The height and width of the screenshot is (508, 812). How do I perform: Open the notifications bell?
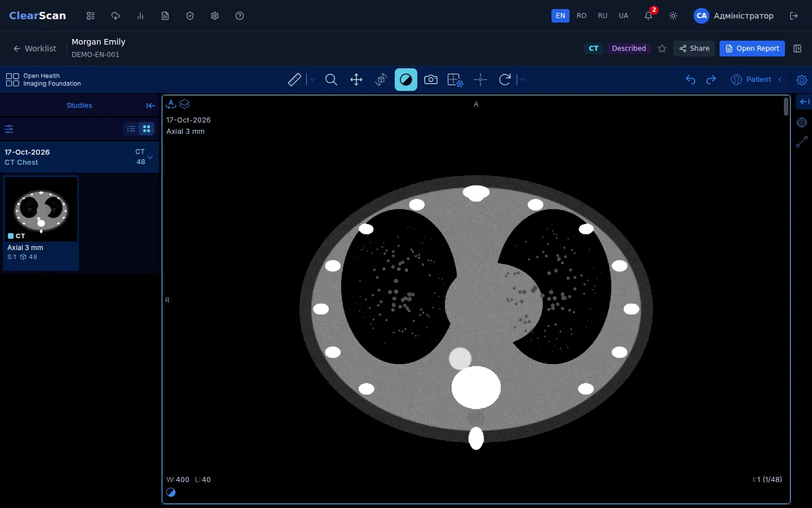click(648, 16)
